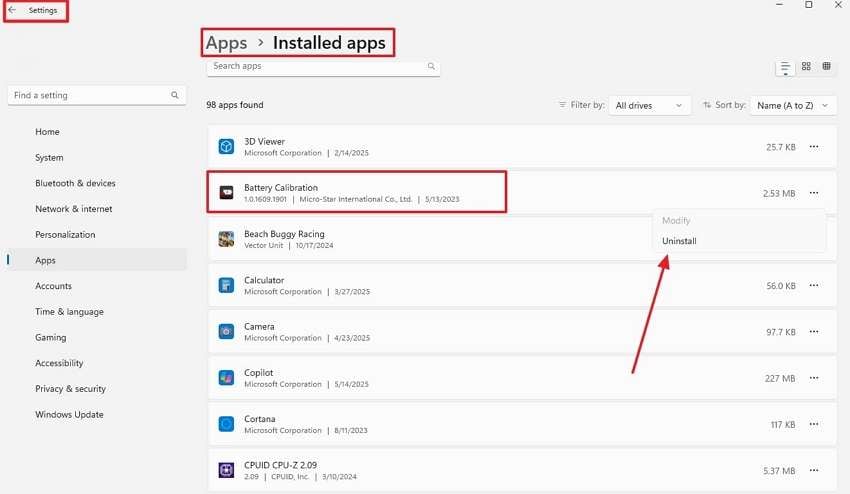Click the Apps breadcrumb link
The height and width of the screenshot is (494, 850).
coord(226,43)
